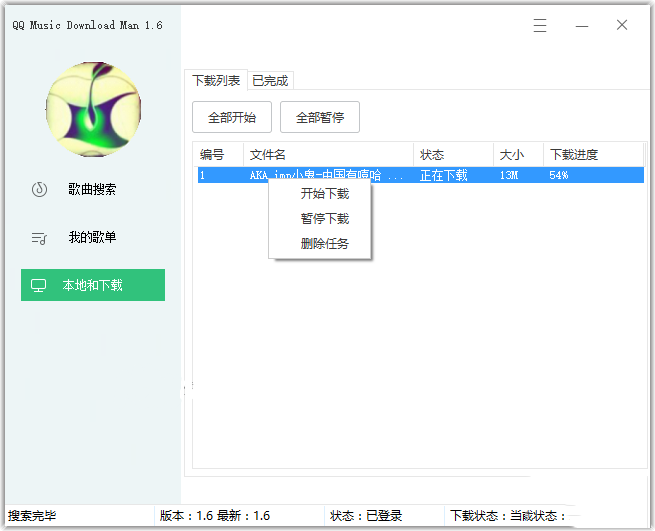Switch to the 下载列表 tab
The width and height of the screenshot is (655, 531).
pos(216,80)
